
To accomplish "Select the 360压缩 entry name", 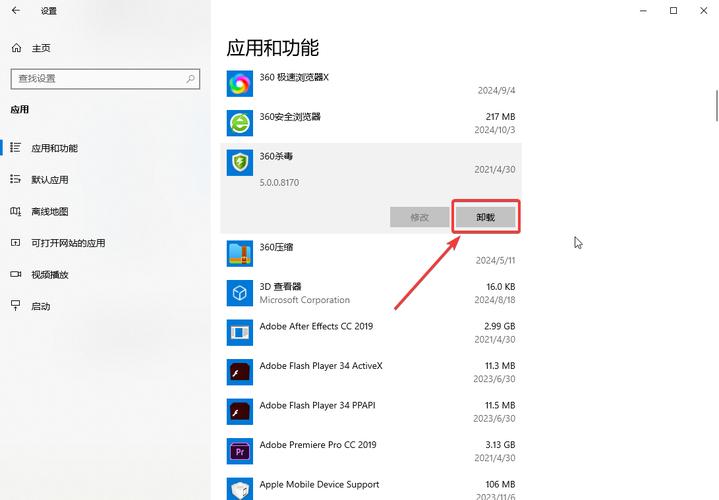I will click(x=276, y=247).
